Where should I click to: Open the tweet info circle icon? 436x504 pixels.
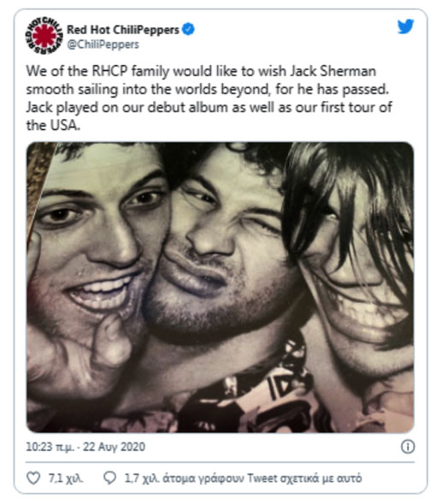[x=408, y=447]
